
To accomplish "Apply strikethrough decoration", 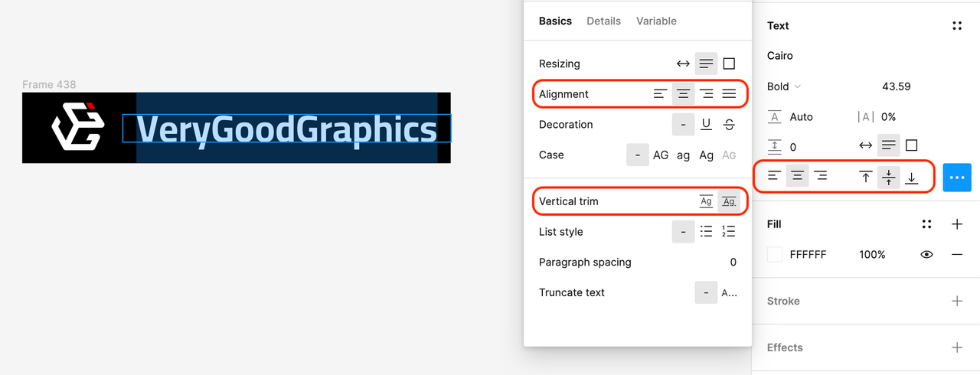I will click(729, 125).
